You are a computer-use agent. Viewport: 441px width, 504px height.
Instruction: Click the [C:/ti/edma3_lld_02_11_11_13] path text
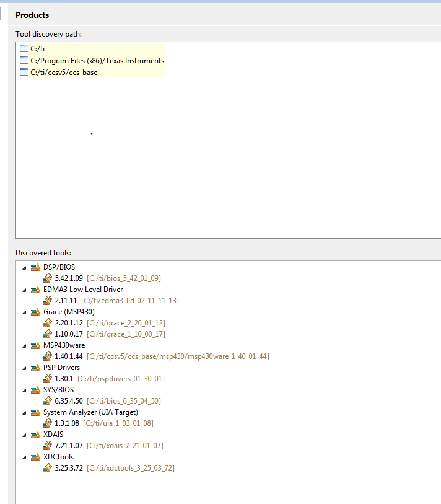[x=130, y=301]
